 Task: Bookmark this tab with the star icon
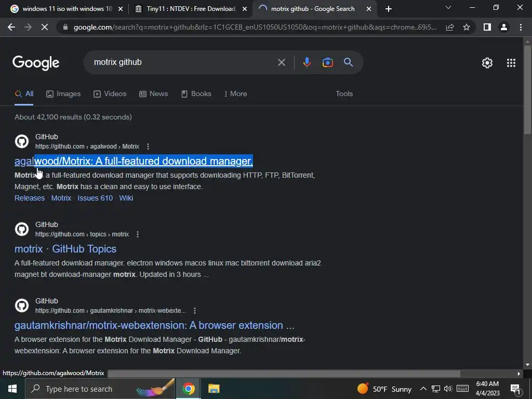pos(467,27)
